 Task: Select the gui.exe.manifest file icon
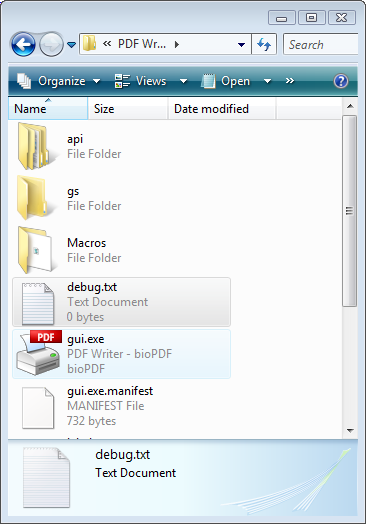[x=38, y=408]
